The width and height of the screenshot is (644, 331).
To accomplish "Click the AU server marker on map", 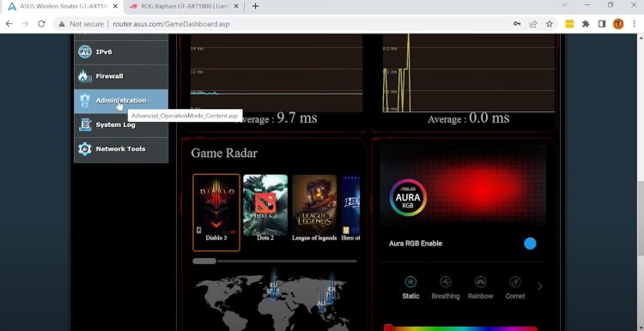I will (321, 303).
